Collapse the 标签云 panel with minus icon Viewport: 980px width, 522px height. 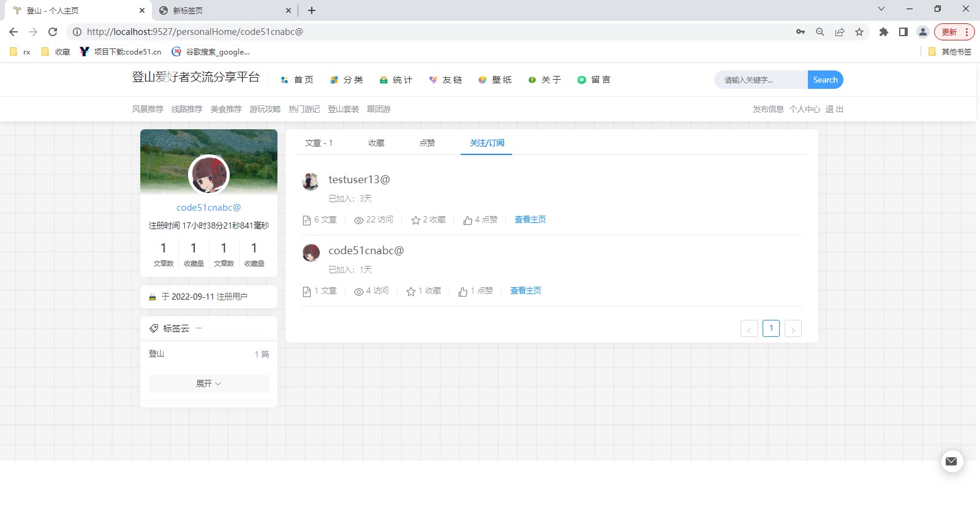coord(198,328)
